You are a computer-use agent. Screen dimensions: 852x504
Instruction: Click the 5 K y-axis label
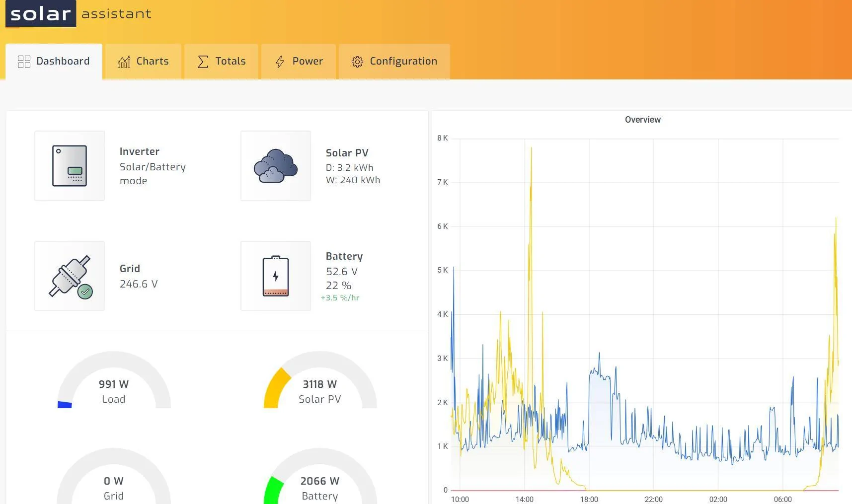point(442,270)
